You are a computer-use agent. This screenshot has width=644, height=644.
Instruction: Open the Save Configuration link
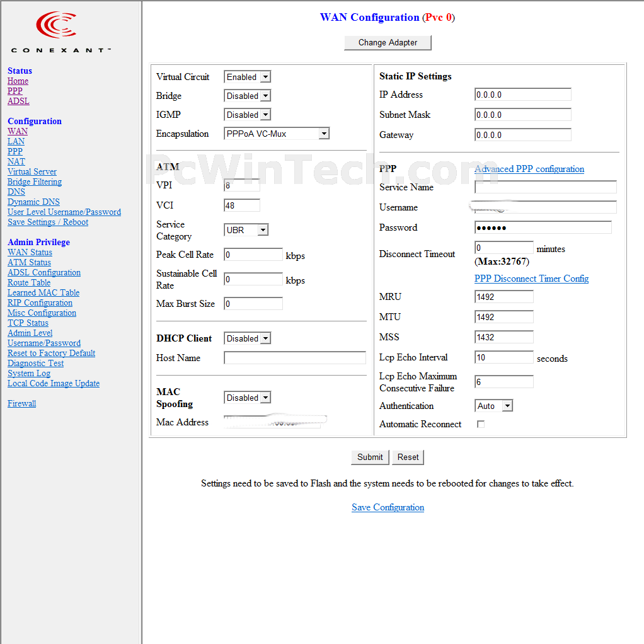(388, 507)
